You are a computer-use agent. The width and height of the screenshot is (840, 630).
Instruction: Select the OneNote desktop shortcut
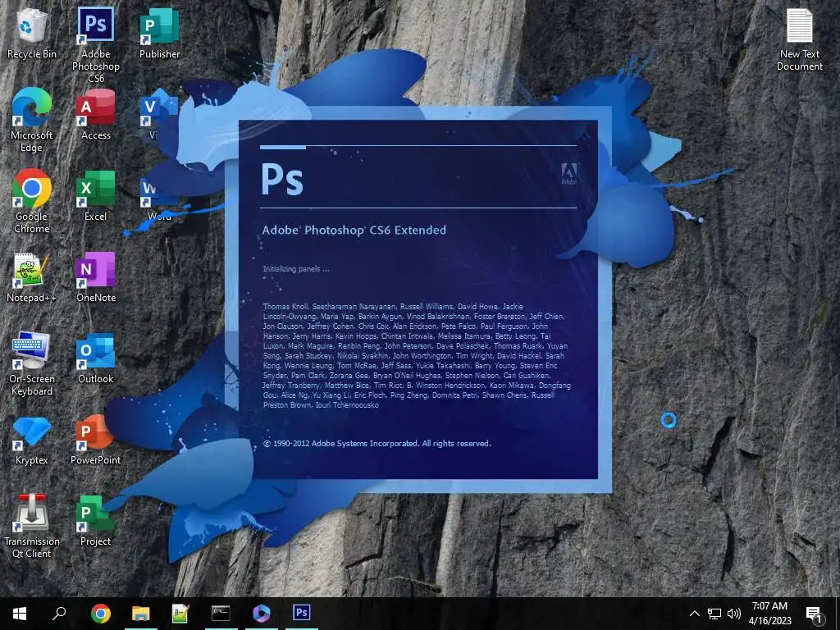[96, 277]
